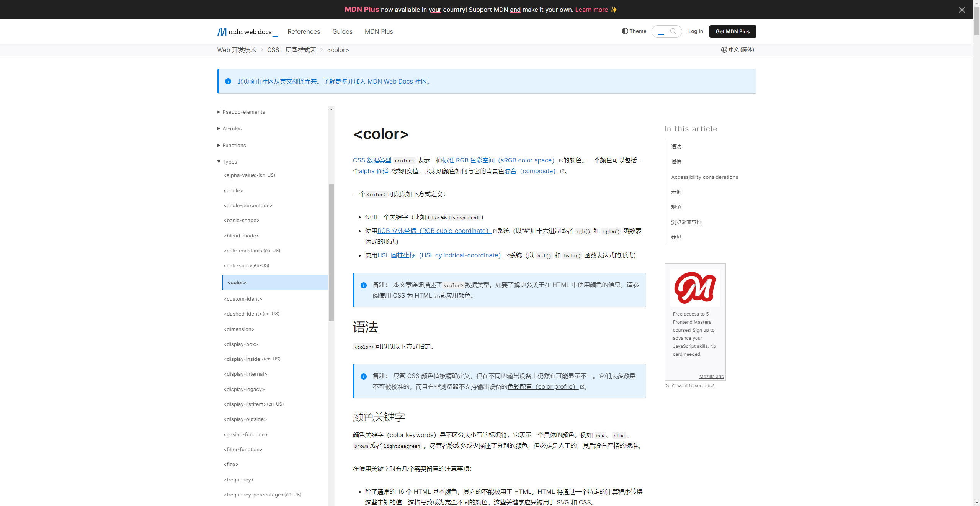Viewport: 980px width, 506px height.
Task: Dismiss the MDN Plus banner
Action: pos(962,10)
